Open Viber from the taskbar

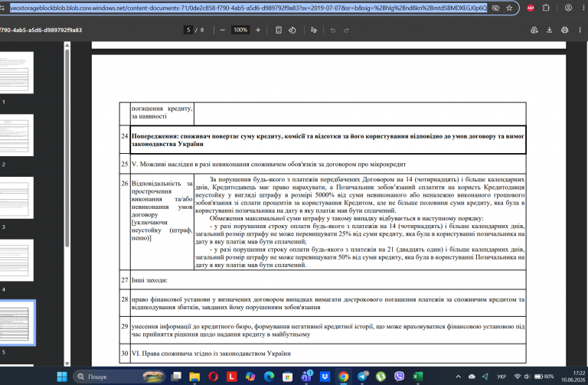(x=400, y=377)
